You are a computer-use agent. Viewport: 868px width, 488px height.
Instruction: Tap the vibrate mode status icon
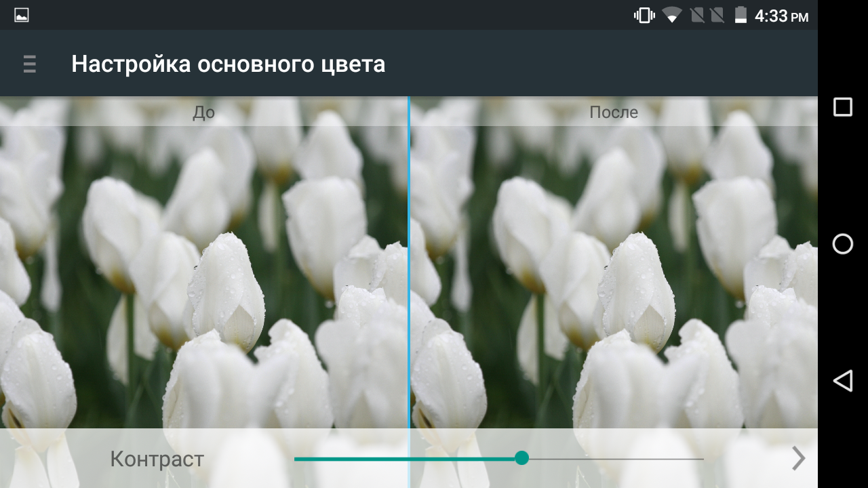pyautogui.click(x=644, y=15)
